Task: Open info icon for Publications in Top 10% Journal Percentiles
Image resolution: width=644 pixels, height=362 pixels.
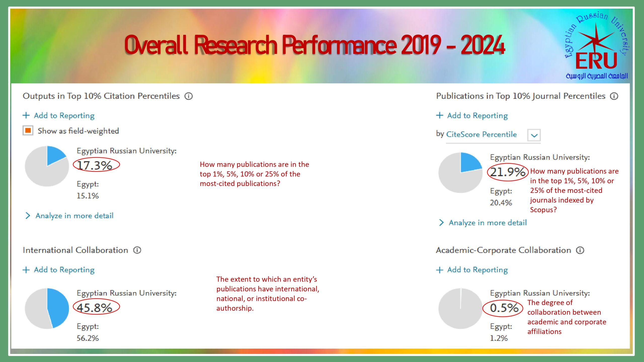Action: pyautogui.click(x=614, y=96)
